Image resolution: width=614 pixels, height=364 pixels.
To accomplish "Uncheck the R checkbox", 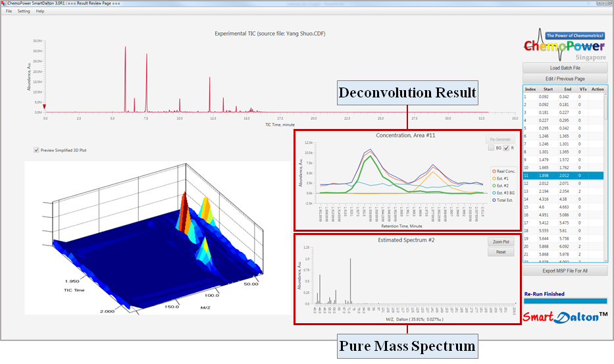I will 506,148.
